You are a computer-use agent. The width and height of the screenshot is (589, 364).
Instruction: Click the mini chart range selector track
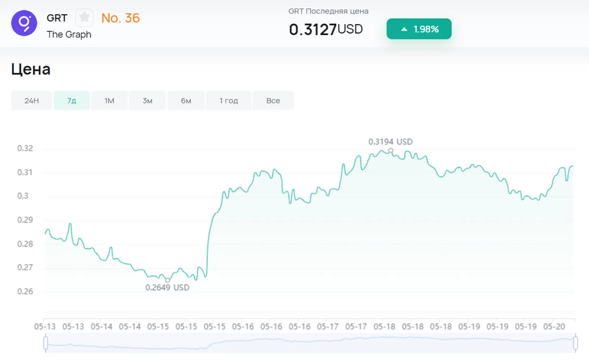pyautogui.click(x=310, y=343)
